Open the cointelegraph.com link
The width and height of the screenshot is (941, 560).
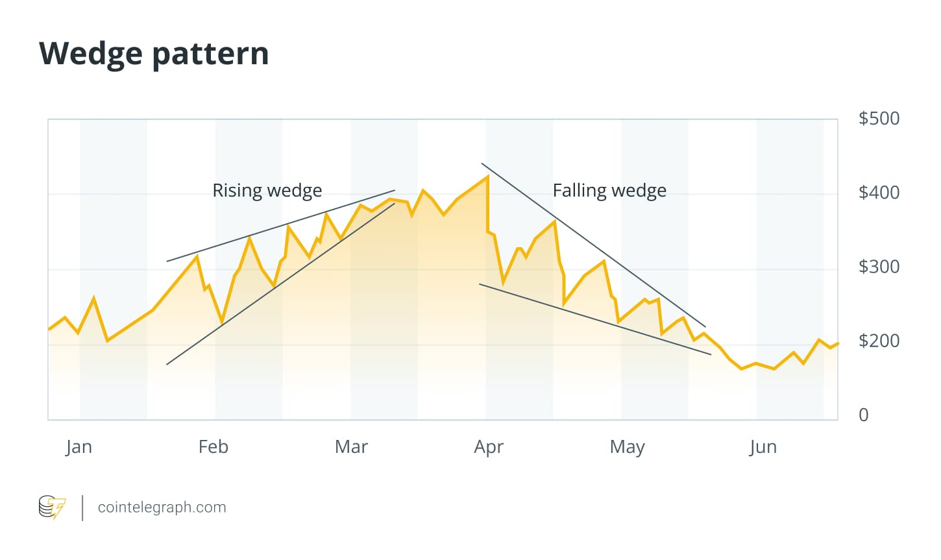(x=162, y=507)
